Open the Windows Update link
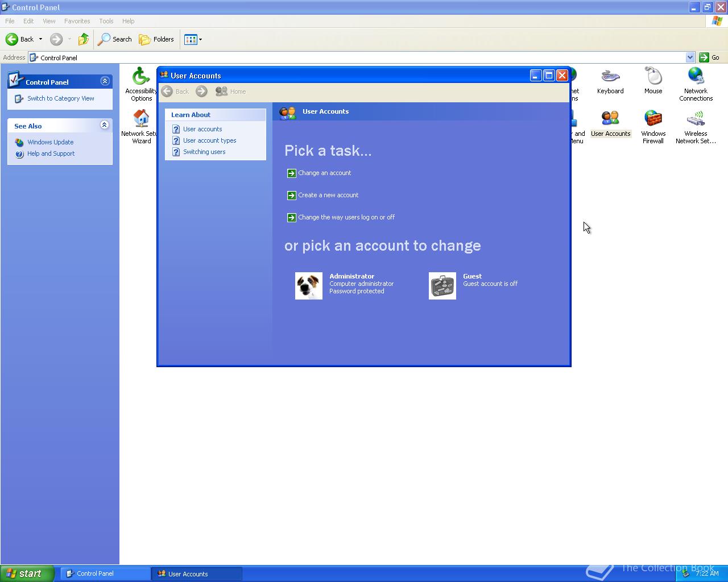The image size is (728, 582). (50, 142)
